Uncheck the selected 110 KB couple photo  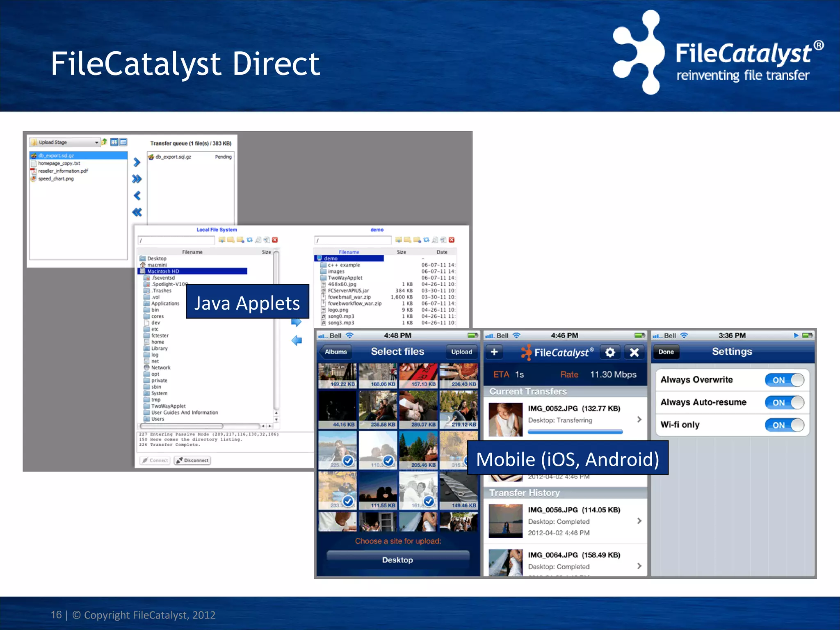pyautogui.click(x=378, y=450)
